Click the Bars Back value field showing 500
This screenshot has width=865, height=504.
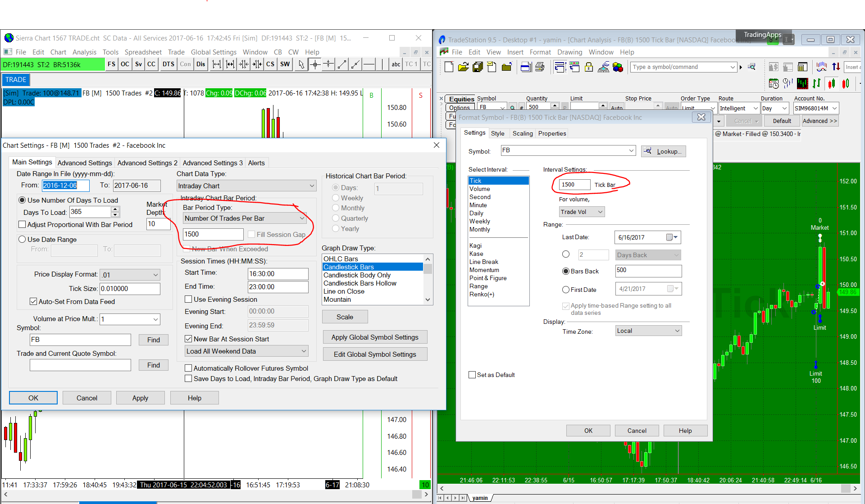[x=648, y=270]
